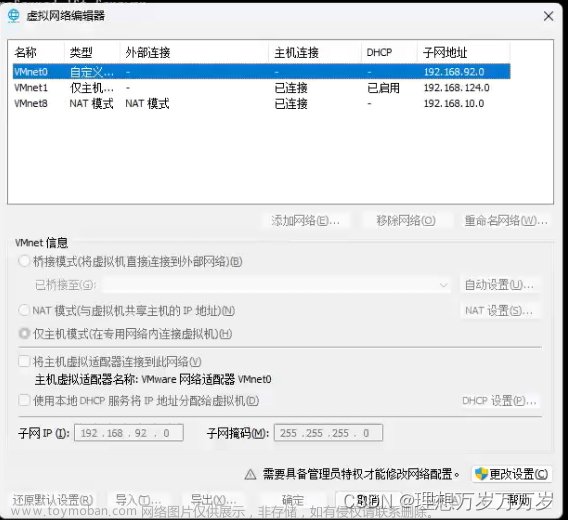This screenshot has width=568, height=520.
Task: Select the NAT 模式 radio button
Action: 24,310
